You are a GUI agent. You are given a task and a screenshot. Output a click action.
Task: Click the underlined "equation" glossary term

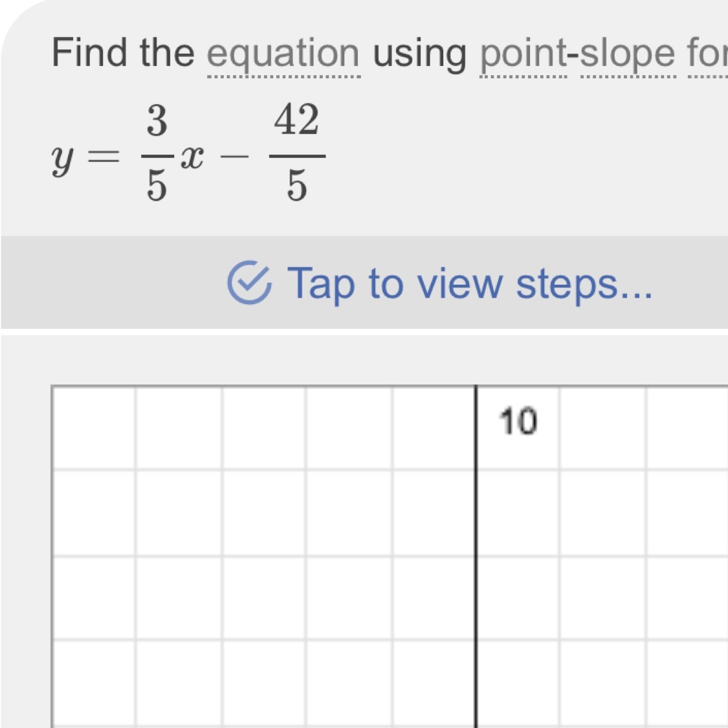(283, 54)
